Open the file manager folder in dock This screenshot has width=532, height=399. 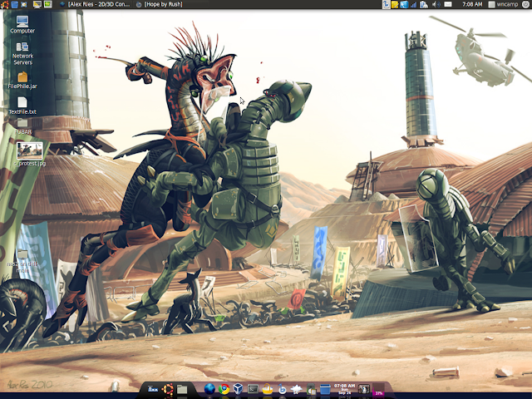(x=182, y=389)
